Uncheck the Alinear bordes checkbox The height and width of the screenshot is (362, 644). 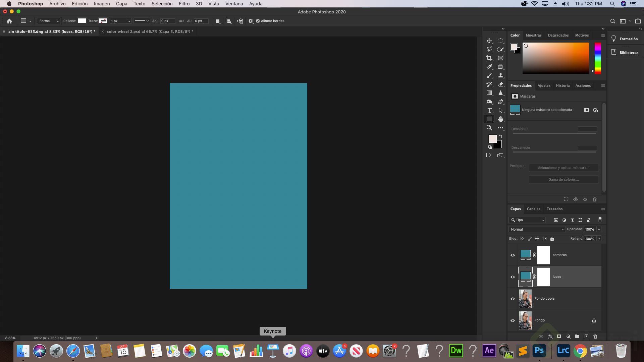point(258,21)
